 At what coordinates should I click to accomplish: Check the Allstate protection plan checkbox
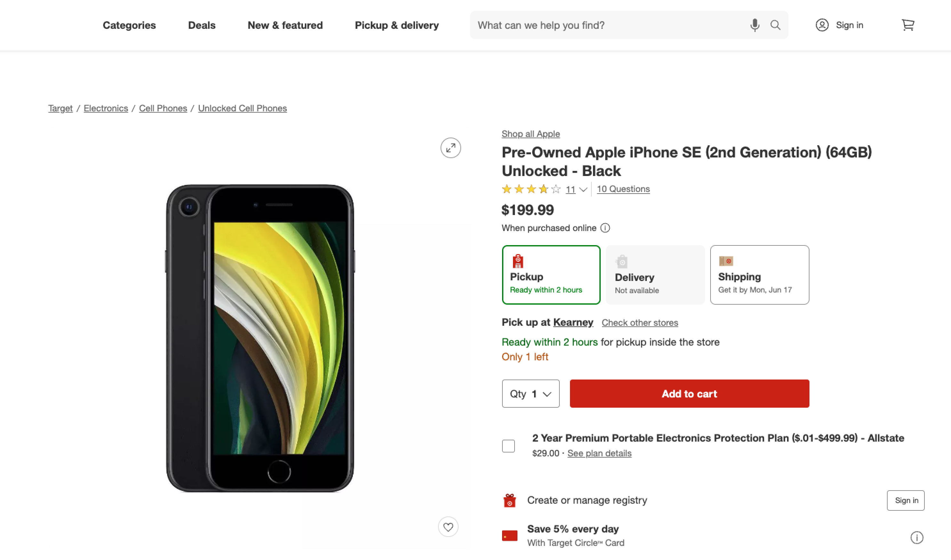[508, 446]
